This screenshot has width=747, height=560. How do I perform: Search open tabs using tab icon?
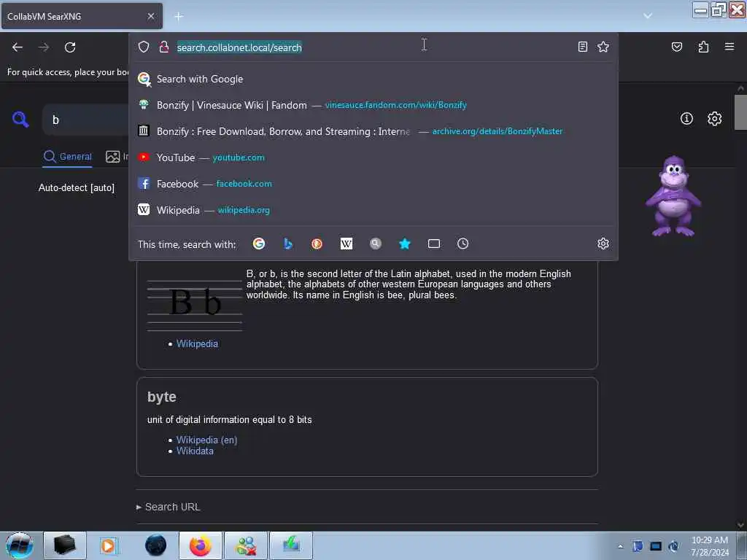pyautogui.click(x=434, y=244)
